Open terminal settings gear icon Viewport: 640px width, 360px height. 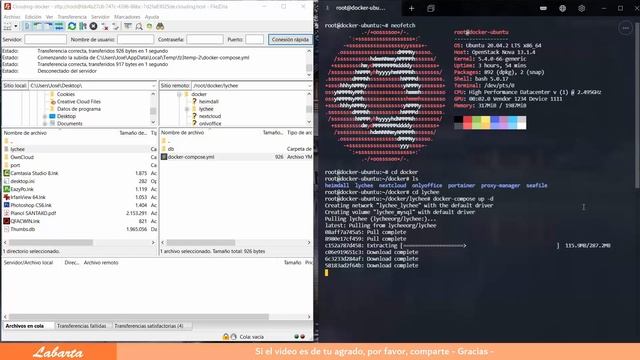tap(582, 8)
